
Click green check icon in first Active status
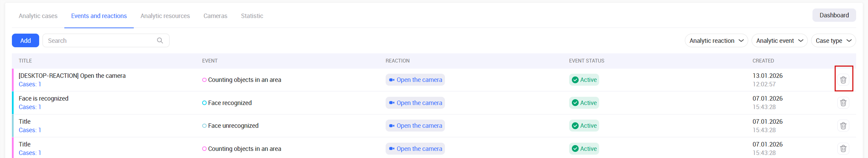[x=575, y=80]
